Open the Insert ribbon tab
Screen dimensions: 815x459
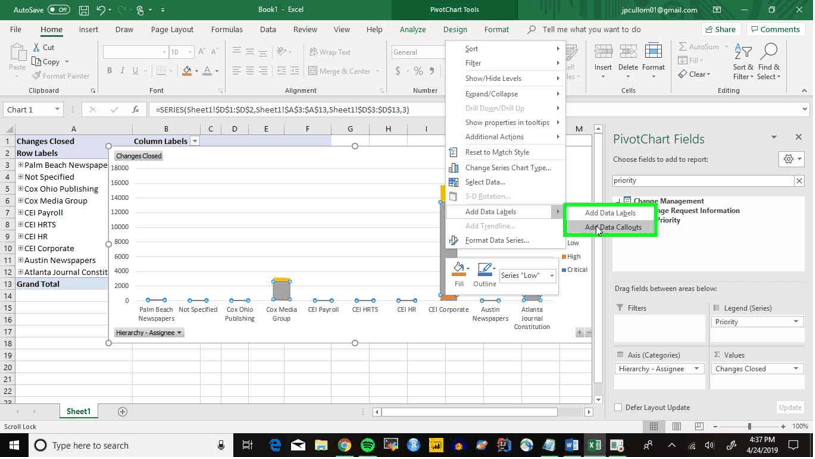(88, 30)
